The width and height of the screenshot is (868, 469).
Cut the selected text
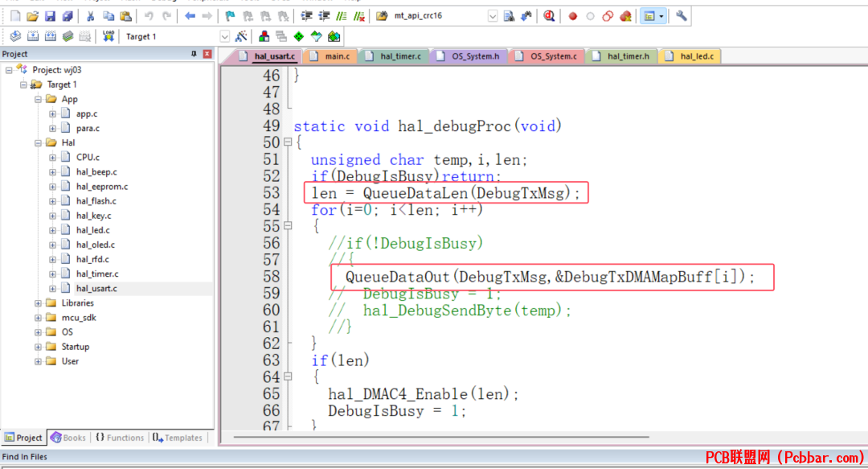91,16
